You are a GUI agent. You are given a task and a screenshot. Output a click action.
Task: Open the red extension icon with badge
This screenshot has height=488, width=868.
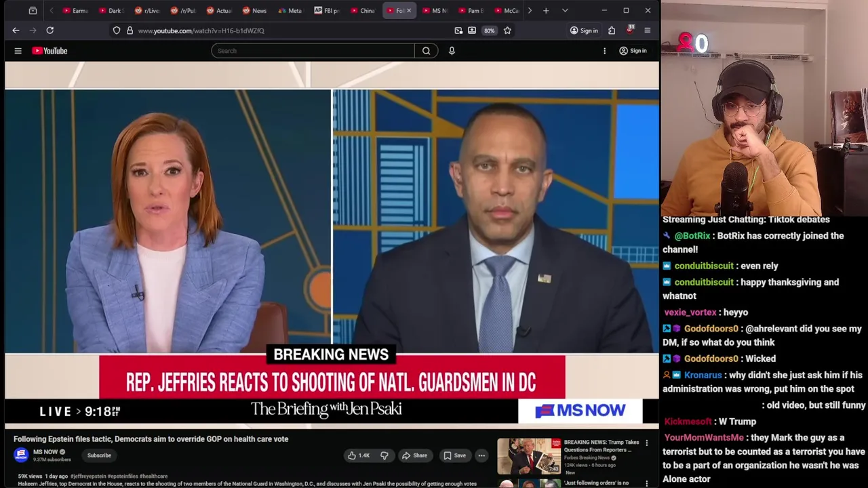coord(630,30)
